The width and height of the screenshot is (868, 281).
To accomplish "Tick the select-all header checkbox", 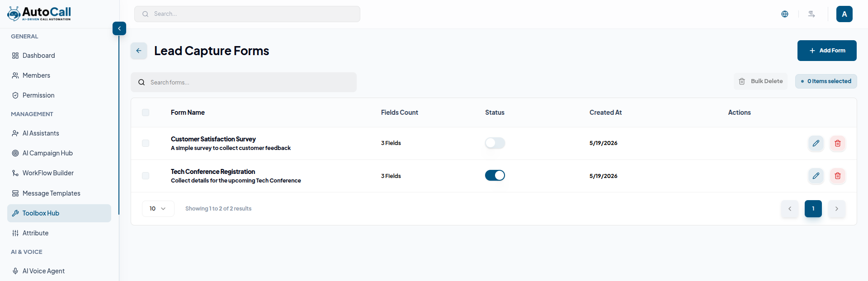I will pos(146,112).
